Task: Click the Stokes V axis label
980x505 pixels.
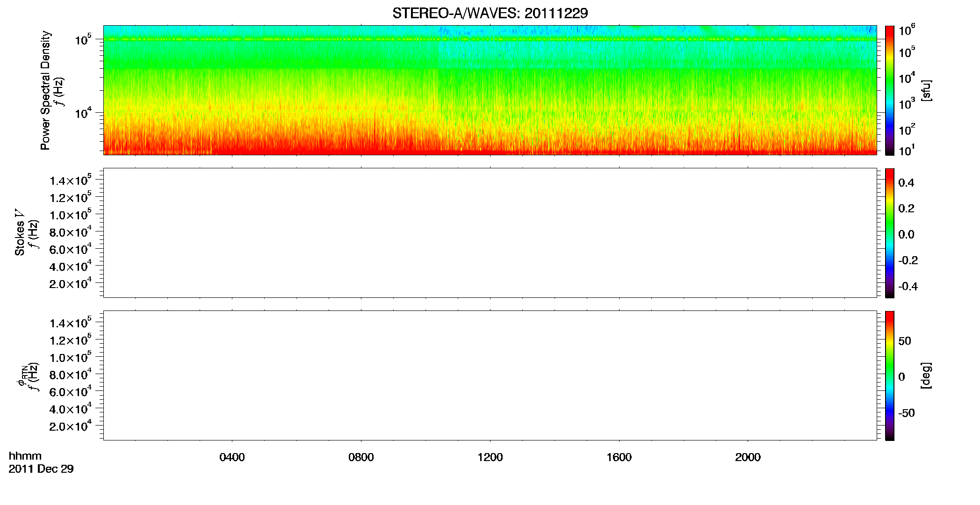Action: 20,232
